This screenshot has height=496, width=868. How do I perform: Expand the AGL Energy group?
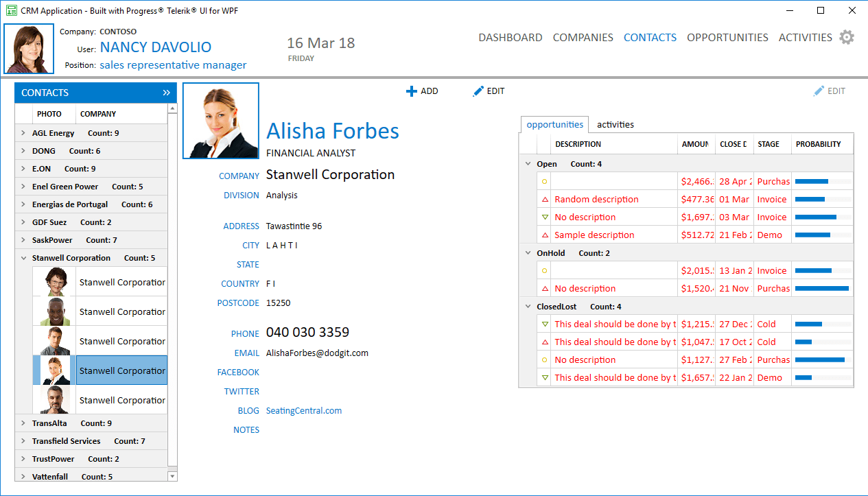point(23,133)
